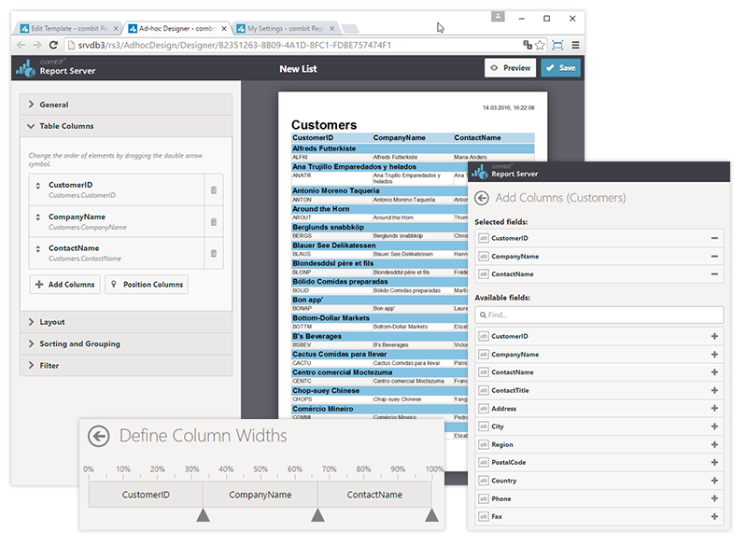Open Position Columns

coord(147,285)
